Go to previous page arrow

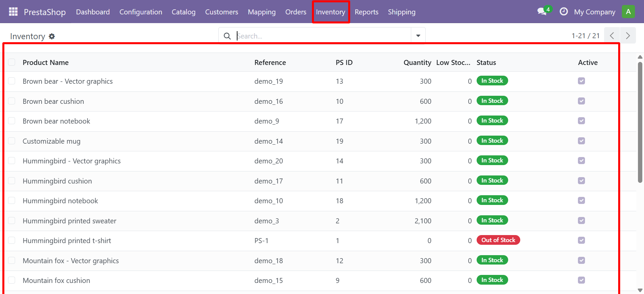[612, 35]
